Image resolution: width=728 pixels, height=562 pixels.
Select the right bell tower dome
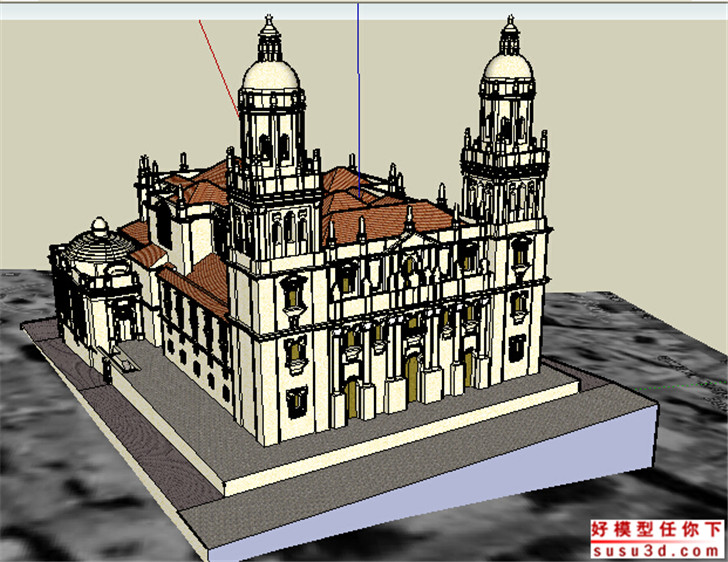click(508, 67)
